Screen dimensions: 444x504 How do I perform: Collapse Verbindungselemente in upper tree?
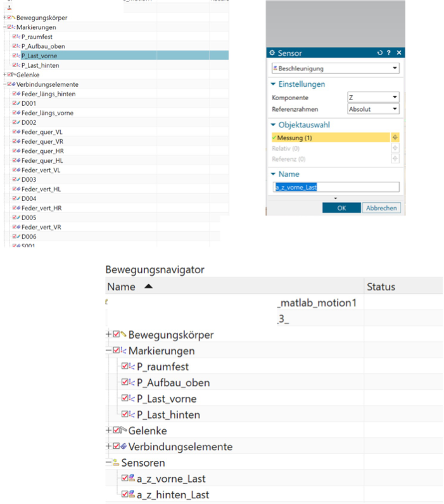pyautogui.click(x=5, y=84)
